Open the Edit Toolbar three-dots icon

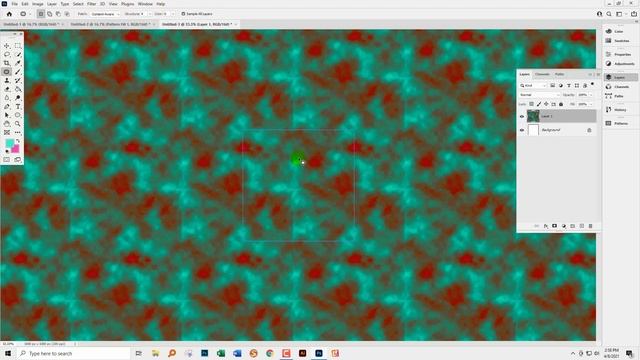18,133
